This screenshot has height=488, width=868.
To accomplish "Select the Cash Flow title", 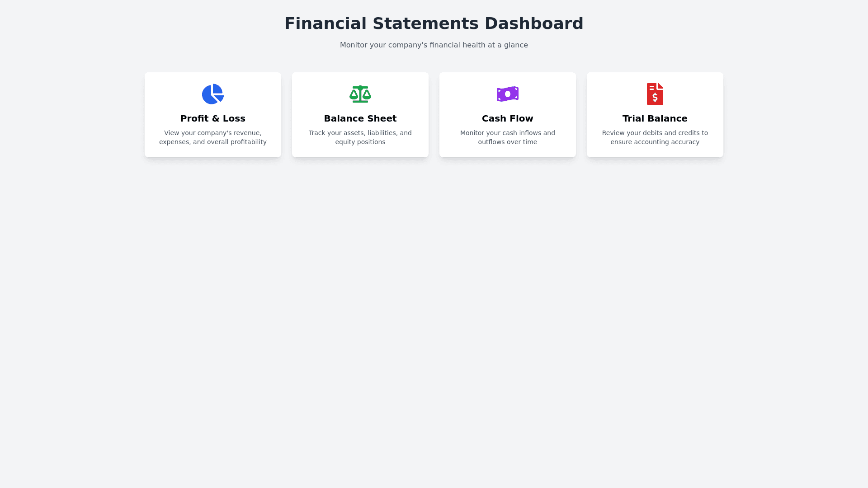I will (508, 118).
